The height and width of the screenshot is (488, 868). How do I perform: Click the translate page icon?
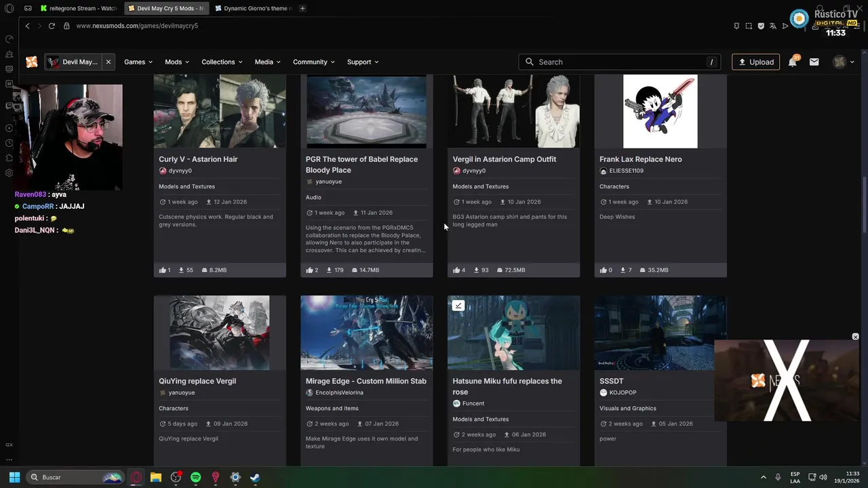[773, 26]
